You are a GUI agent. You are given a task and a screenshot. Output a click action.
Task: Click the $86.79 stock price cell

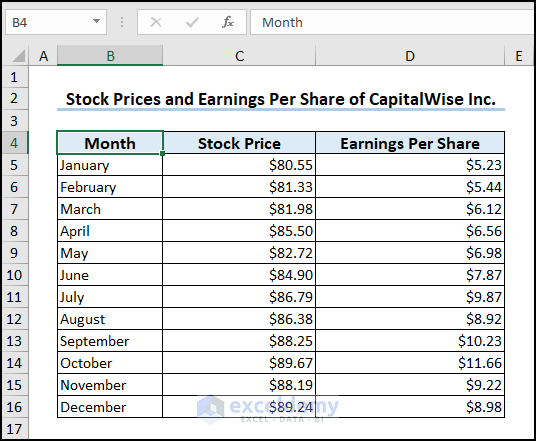pyautogui.click(x=239, y=297)
